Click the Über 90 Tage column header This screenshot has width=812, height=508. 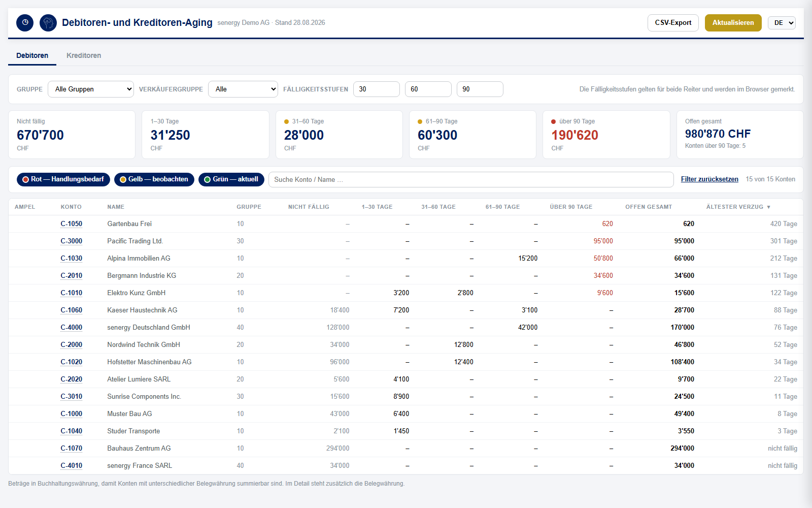[571, 207]
